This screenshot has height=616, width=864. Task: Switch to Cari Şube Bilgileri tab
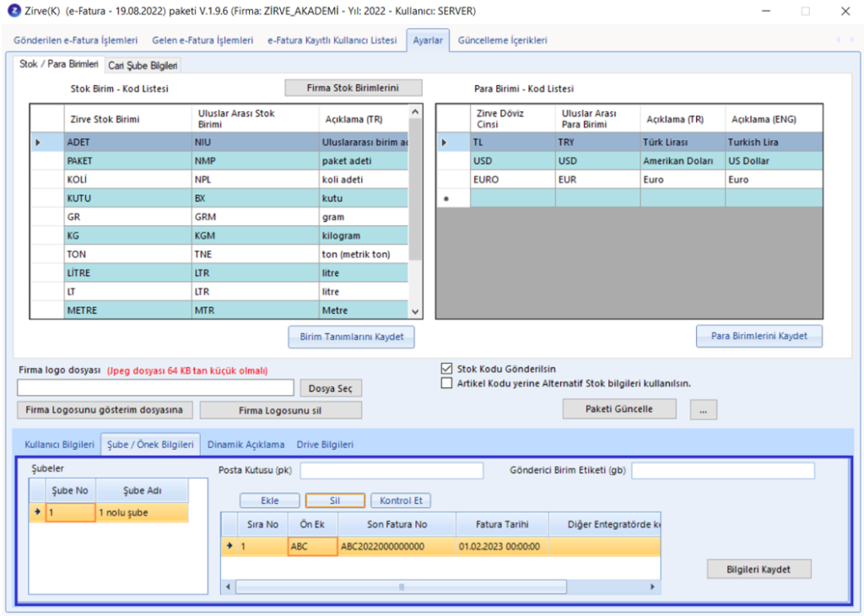[x=143, y=66]
